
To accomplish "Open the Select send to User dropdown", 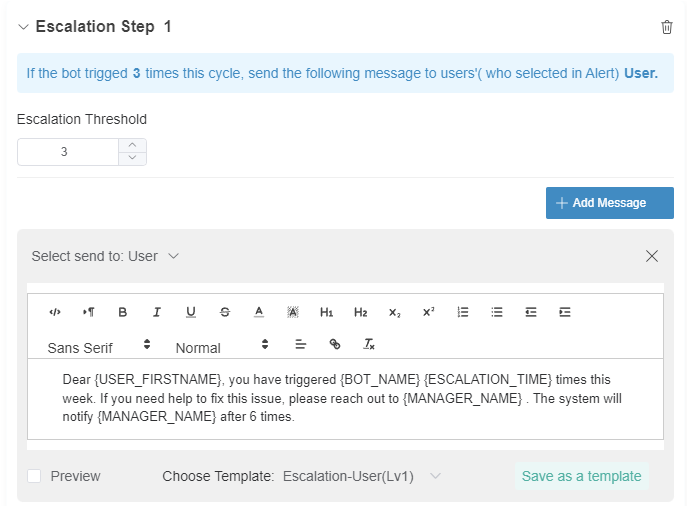I will (106, 256).
